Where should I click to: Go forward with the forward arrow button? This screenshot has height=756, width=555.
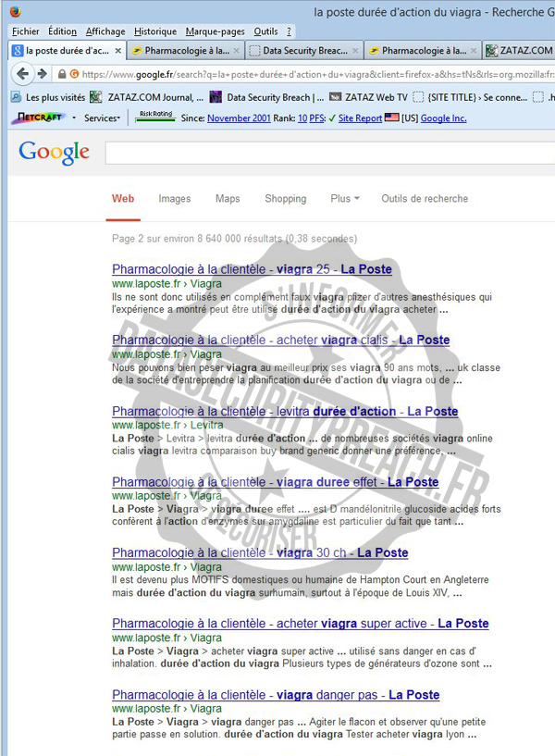(42, 74)
